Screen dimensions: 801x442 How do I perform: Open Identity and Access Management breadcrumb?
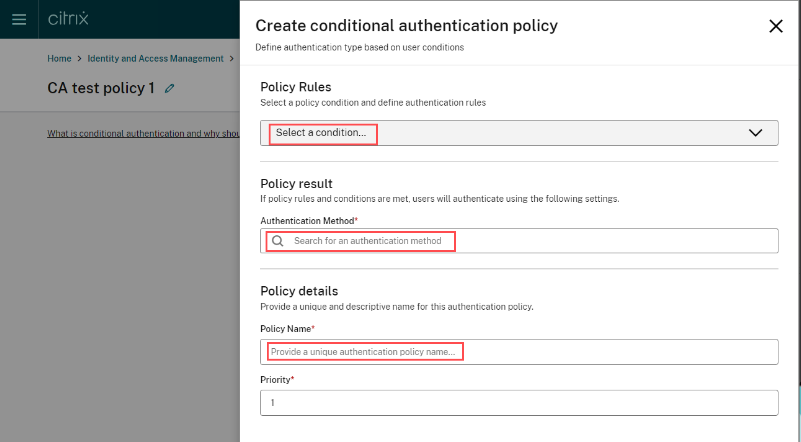(x=155, y=59)
